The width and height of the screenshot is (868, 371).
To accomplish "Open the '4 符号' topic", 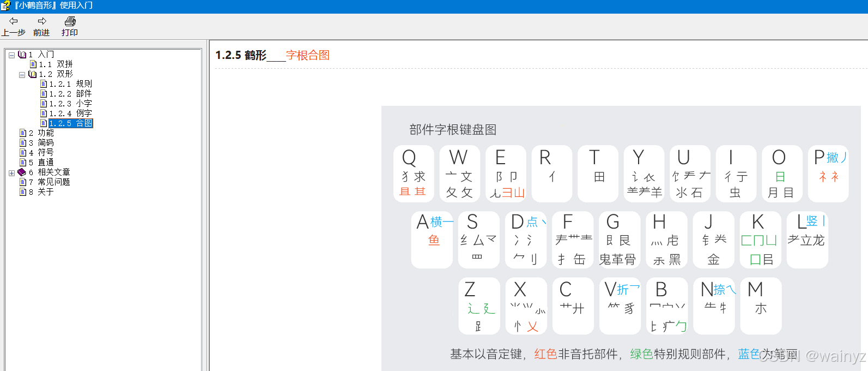I will [41, 153].
